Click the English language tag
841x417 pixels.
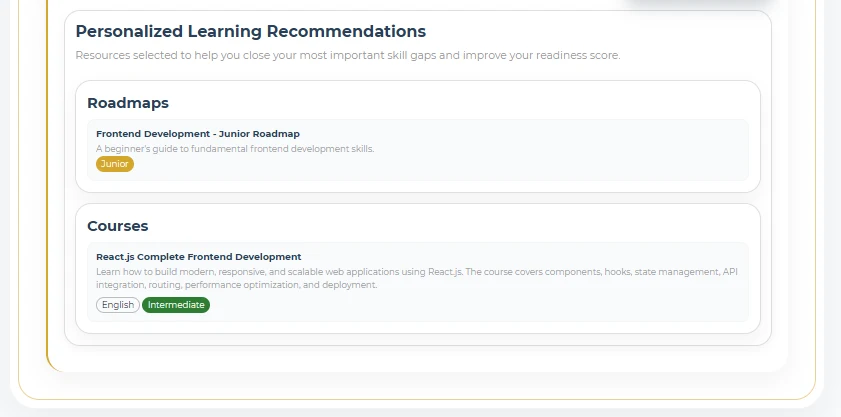point(118,305)
